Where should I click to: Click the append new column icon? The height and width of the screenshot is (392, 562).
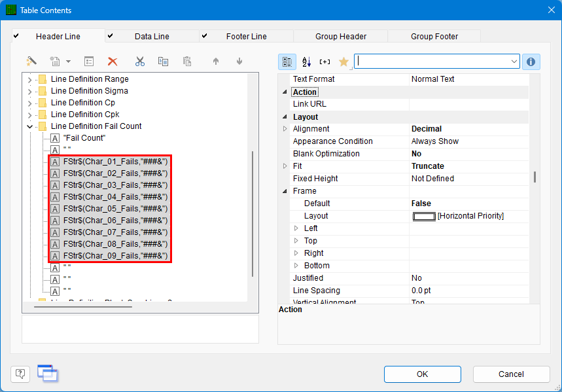[55, 62]
